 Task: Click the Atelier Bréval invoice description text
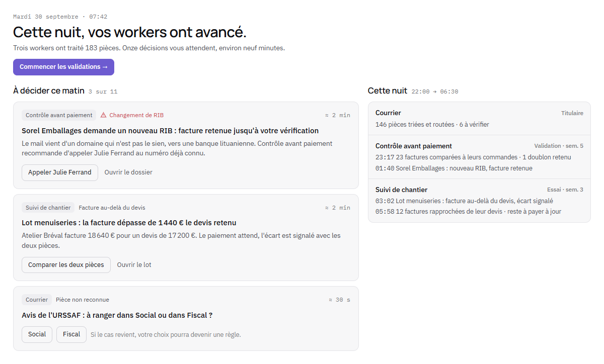[x=181, y=241]
